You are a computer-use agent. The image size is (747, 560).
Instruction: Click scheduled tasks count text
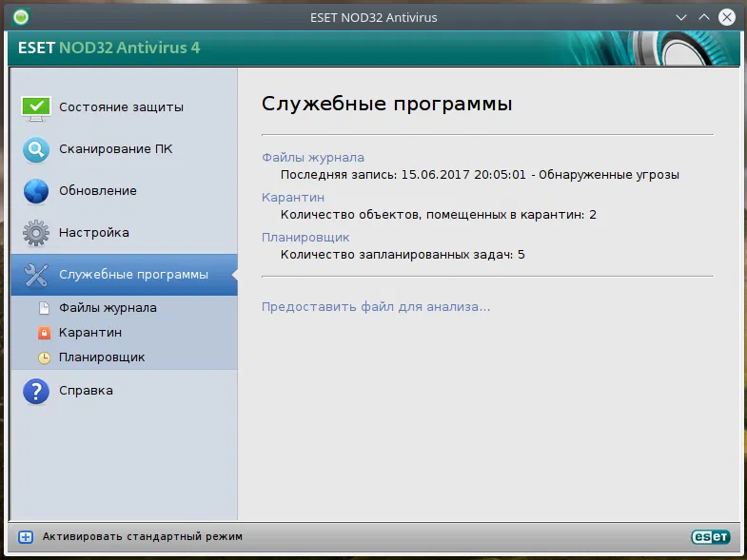pyautogui.click(x=403, y=255)
